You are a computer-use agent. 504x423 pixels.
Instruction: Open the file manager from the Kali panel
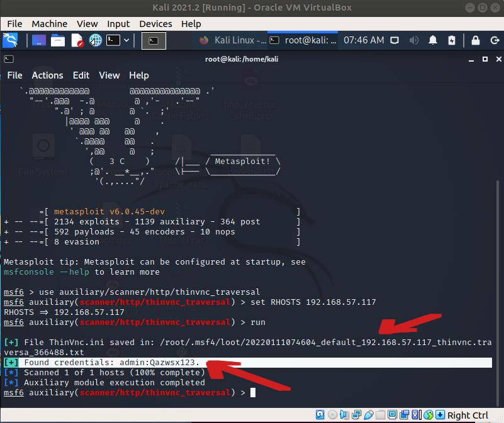(x=58, y=40)
